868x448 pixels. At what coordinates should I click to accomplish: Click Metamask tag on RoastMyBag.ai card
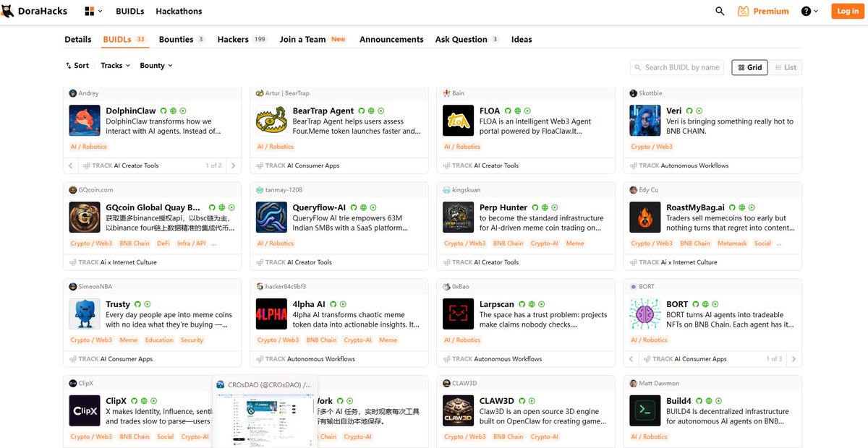tap(731, 244)
